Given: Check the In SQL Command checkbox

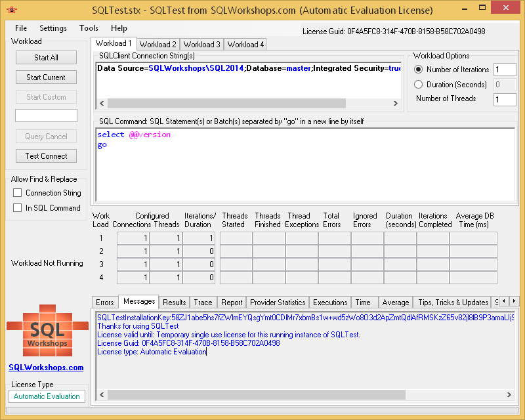Looking at the screenshot, I should click(x=18, y=208).
